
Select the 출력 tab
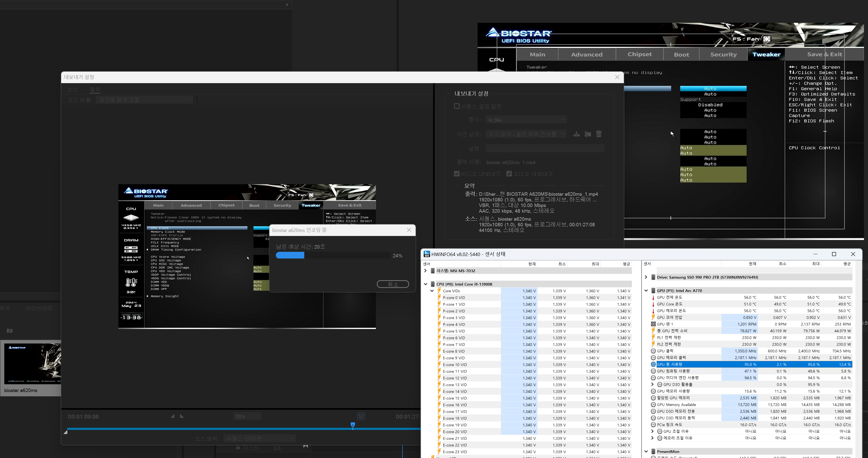point(95,89)
